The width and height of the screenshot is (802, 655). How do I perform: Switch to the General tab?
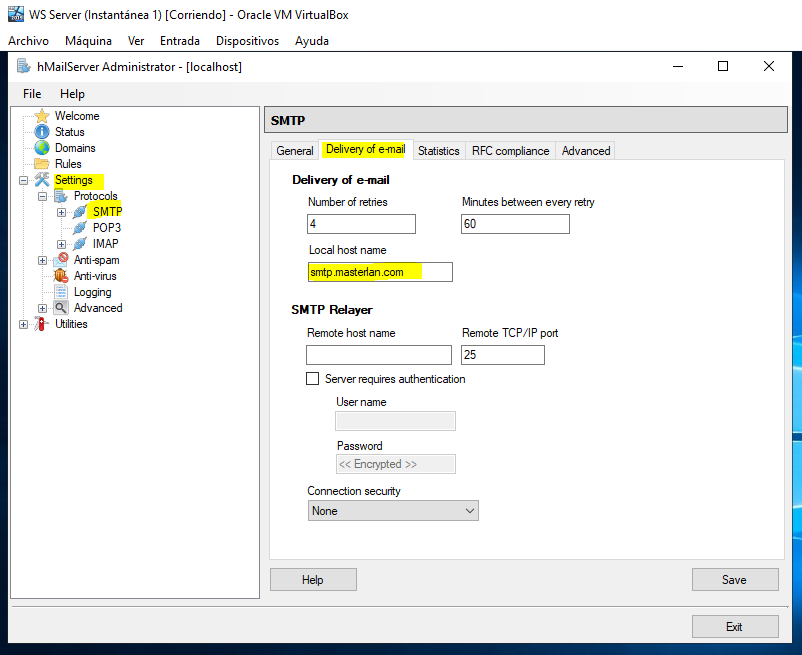[x=295, y=151]
